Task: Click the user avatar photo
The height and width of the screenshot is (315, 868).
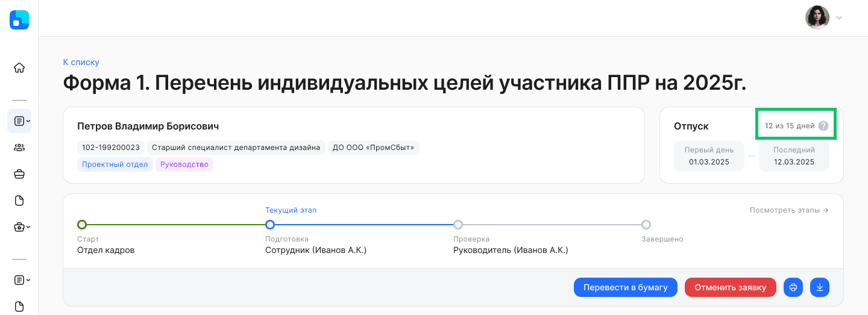Action: pos(817,17)
